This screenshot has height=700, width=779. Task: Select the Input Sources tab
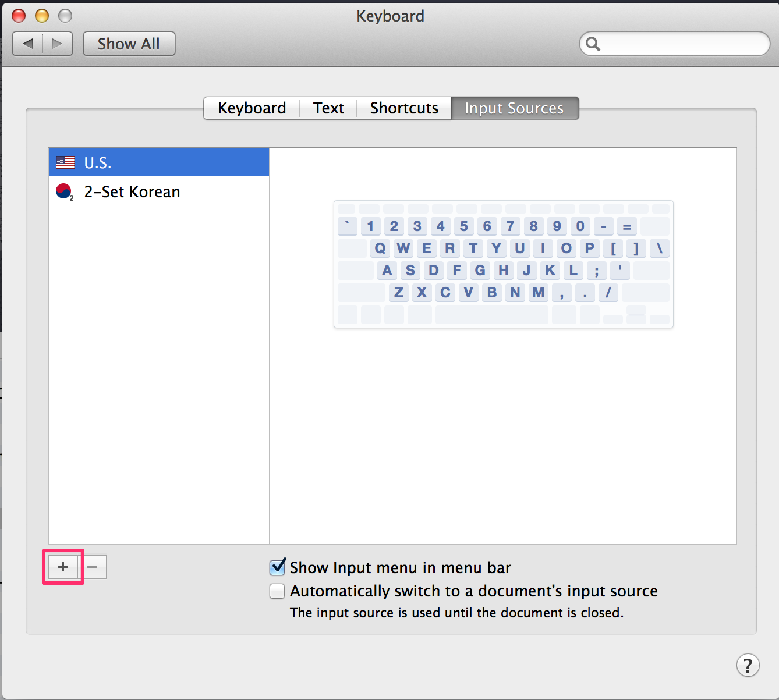click(x=514, y=108)
